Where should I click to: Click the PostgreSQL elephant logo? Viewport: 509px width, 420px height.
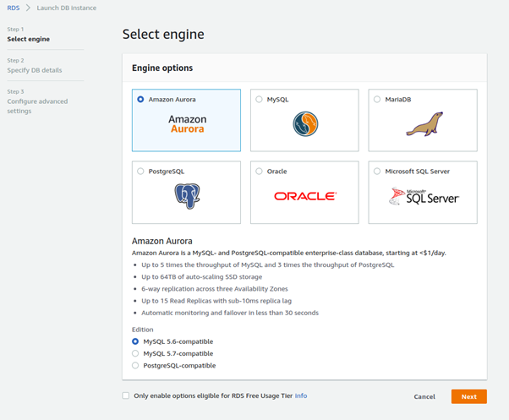click(186, 196)
